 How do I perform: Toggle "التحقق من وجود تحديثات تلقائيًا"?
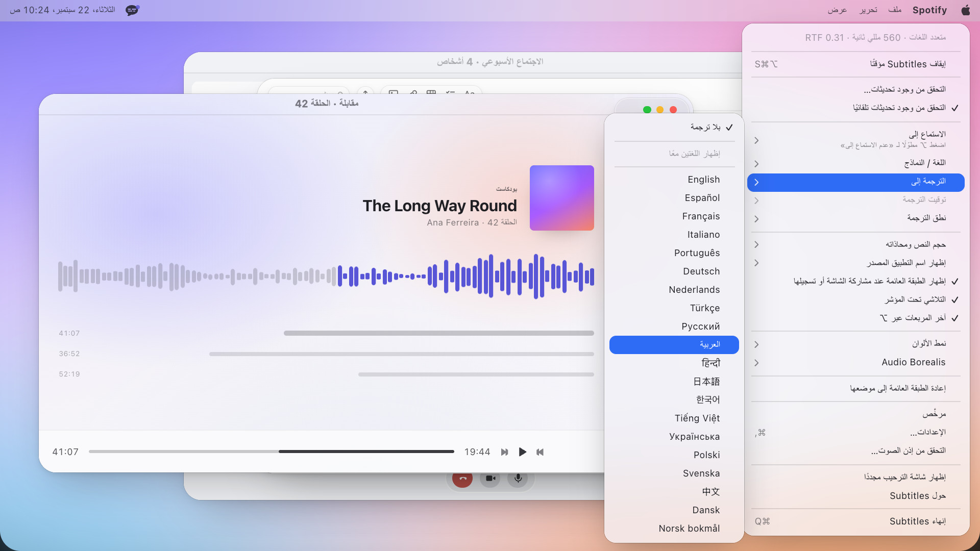(856, 108)
